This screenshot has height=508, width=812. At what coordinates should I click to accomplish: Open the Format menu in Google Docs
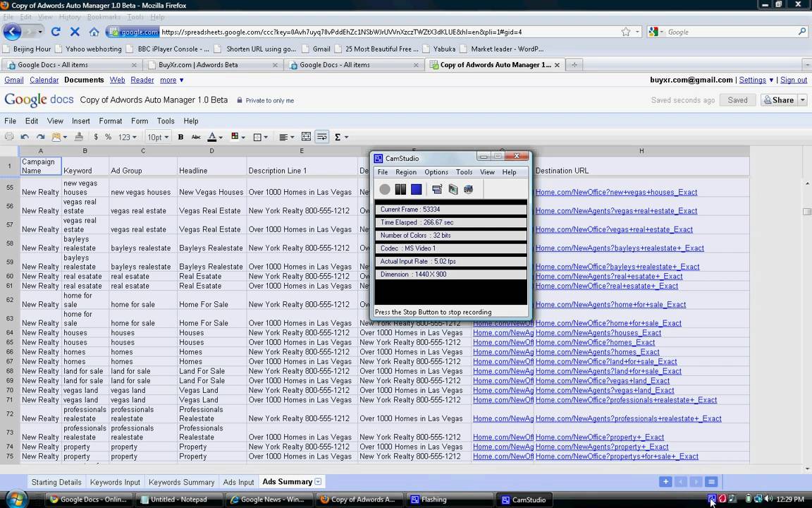tap(110, 121)
